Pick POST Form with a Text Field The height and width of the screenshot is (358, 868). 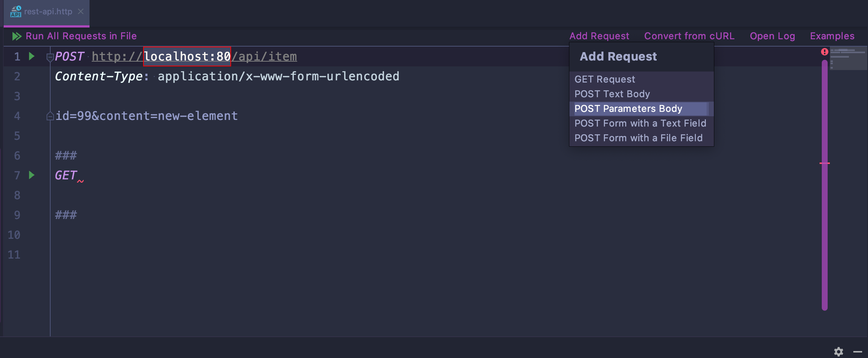coord(640,123)
